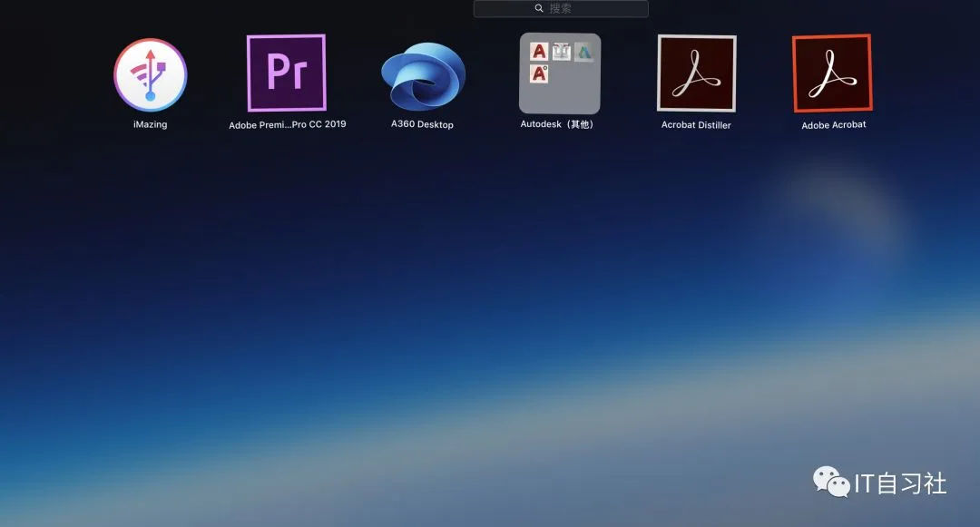Screen dimensions: 980x527
Task: Click the Autodesk (其他) folder label
Action: (x=557, y=124)
